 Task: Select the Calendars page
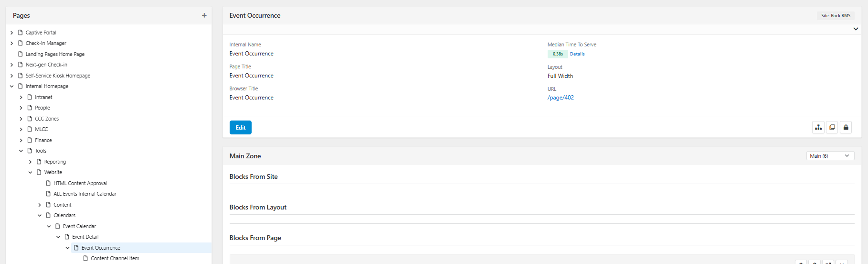coord(64,215)
